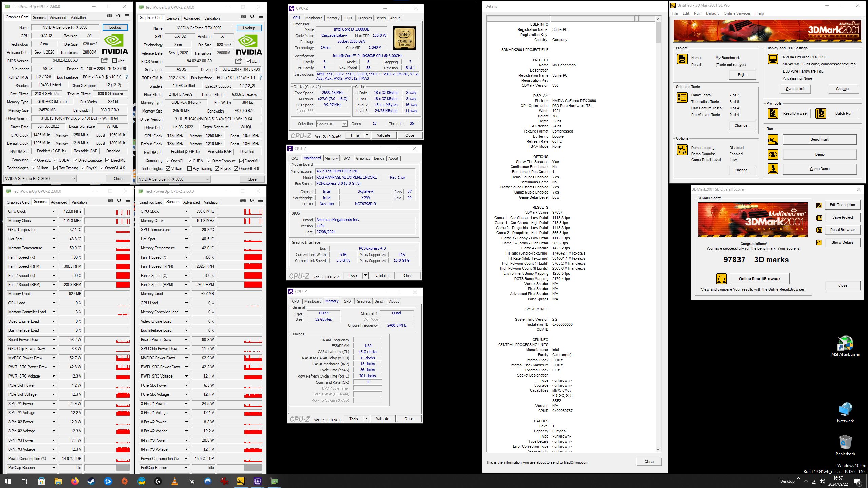Open Board Power Draw dropdown reading 58.2 W
Screen dimensions: 868x488
point(54,340)
